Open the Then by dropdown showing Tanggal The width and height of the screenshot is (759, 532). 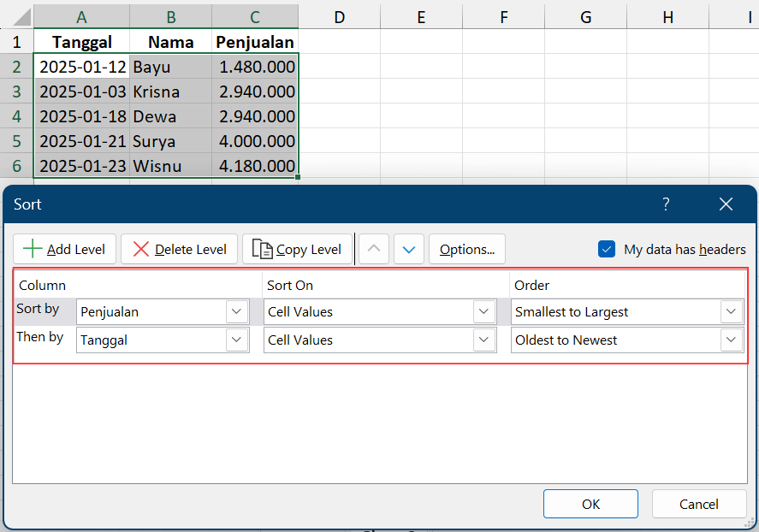click(236, 340)
